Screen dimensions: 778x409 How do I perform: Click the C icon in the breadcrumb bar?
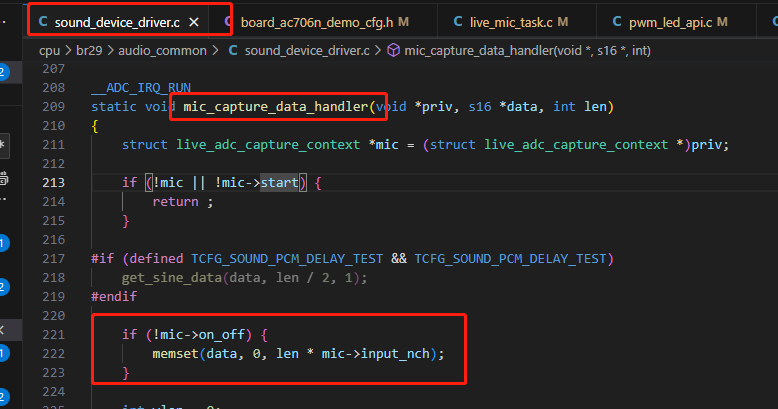[233, 50]
